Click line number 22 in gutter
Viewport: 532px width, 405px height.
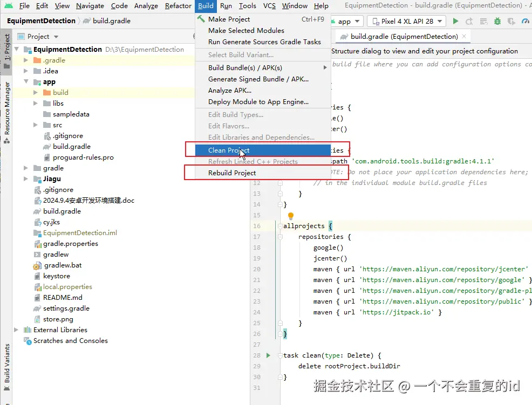tap(256, 291)
